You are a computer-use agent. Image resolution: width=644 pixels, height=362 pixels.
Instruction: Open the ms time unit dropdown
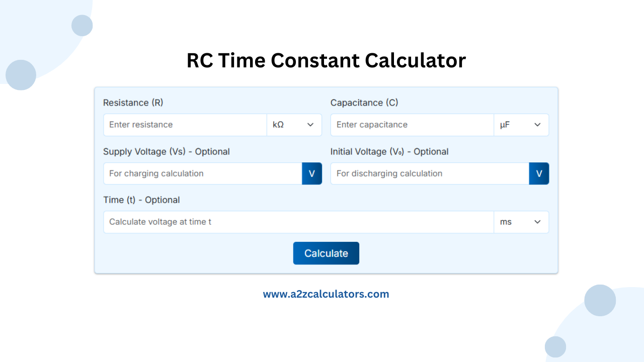point(521,222)
